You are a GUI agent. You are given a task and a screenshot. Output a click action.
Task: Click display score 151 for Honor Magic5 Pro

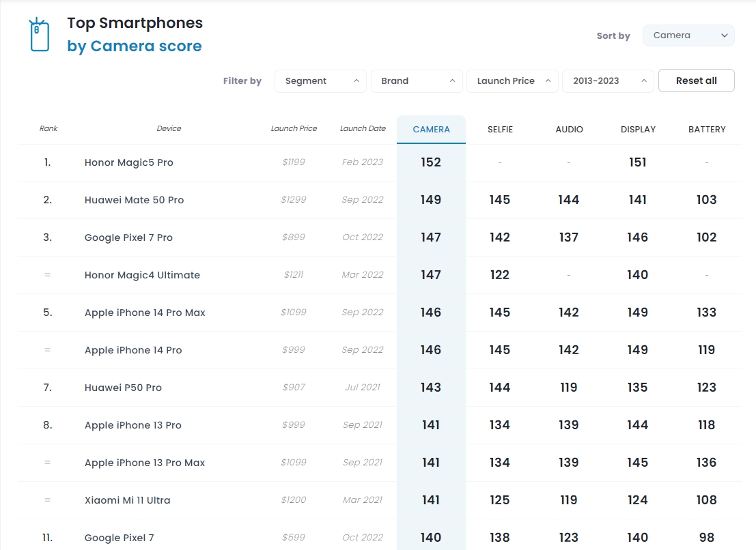coord(637,162)
